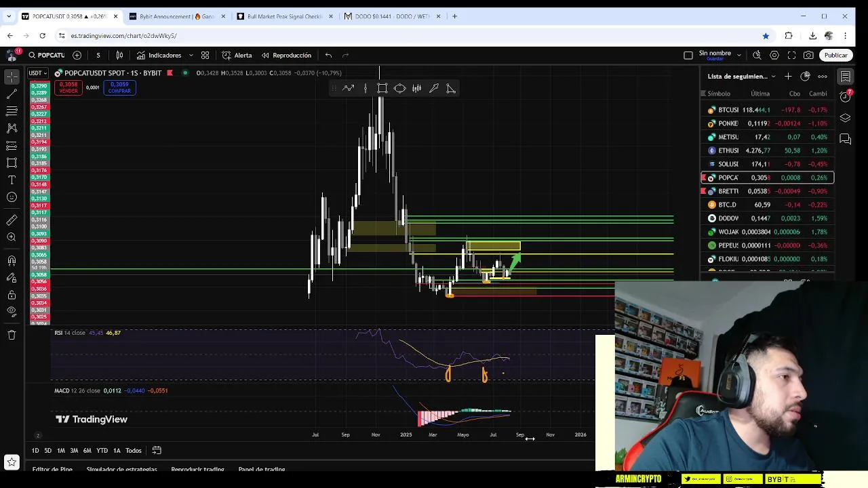This screenshot has width=868, height=488.
Task: Open indicator templates grid icon
Action: pos(205,56)
